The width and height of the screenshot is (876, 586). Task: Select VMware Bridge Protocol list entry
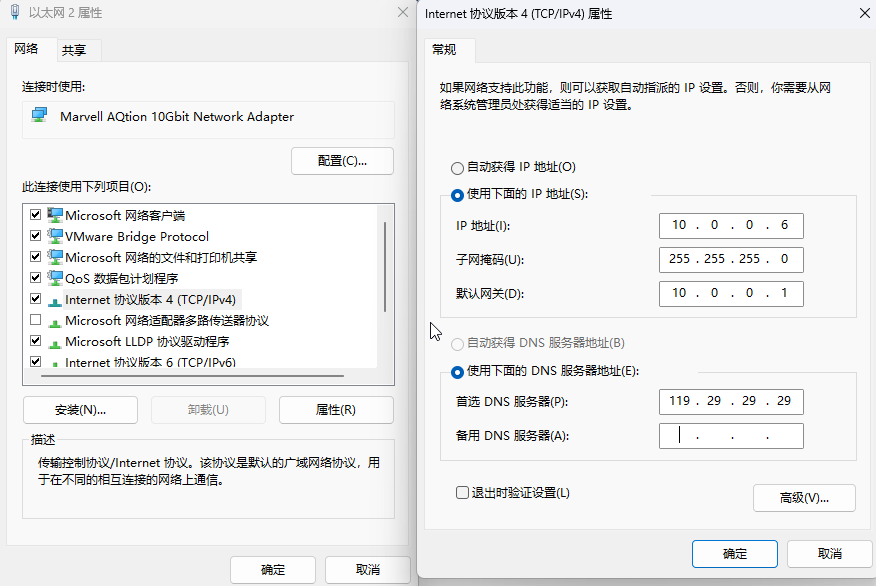point(137,236)
